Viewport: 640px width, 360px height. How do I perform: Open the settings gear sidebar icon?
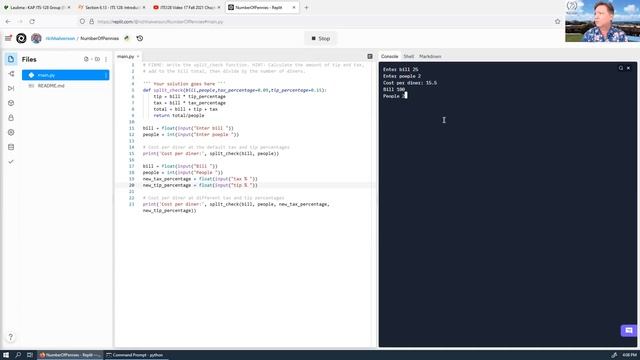click(x=11, y=132)
